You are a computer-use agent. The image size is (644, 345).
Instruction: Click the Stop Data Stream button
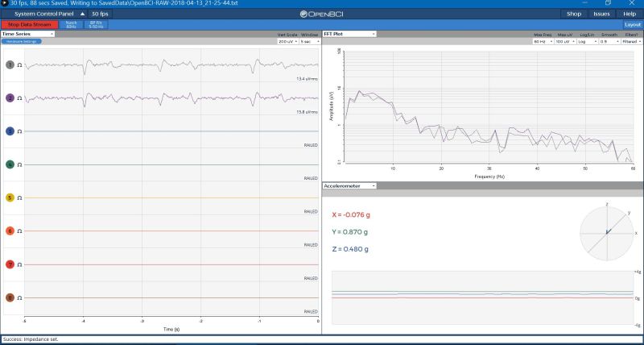pyautogui.click(x=30, y=25)
